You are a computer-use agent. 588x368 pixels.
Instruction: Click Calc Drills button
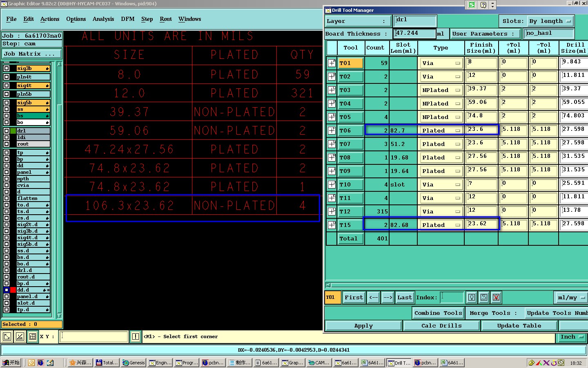tap(441, 325)
